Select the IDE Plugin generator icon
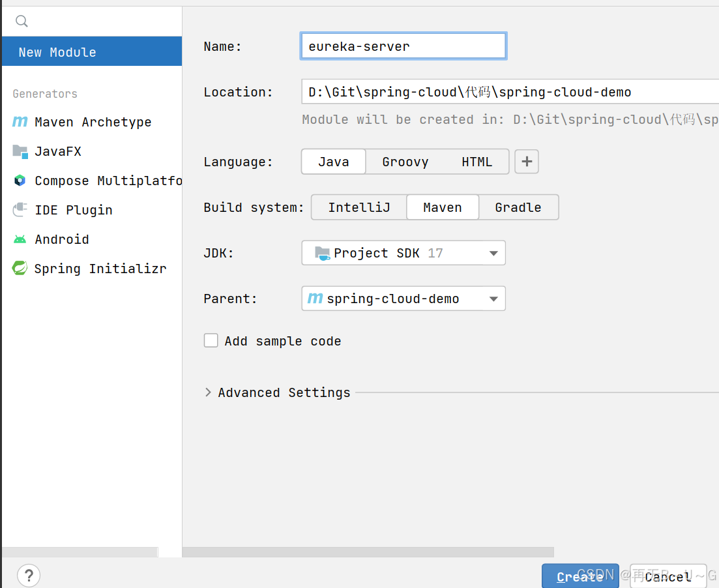719x588 pixels. pos(20,210)
